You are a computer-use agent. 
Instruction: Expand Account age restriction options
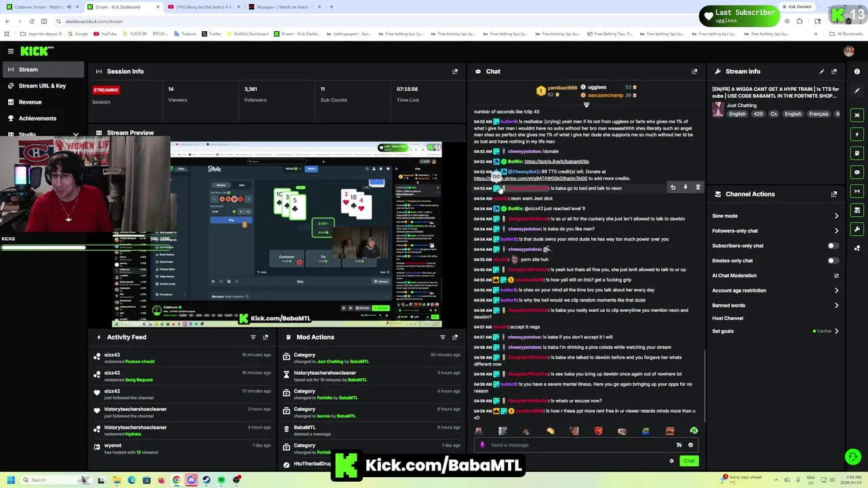pos(836,291)
